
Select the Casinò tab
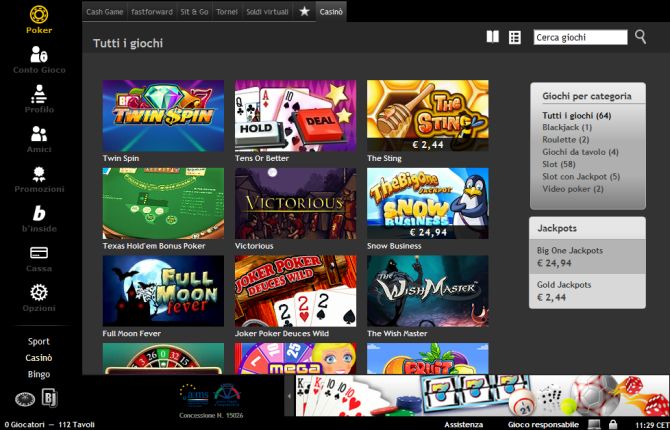point(331,12)
